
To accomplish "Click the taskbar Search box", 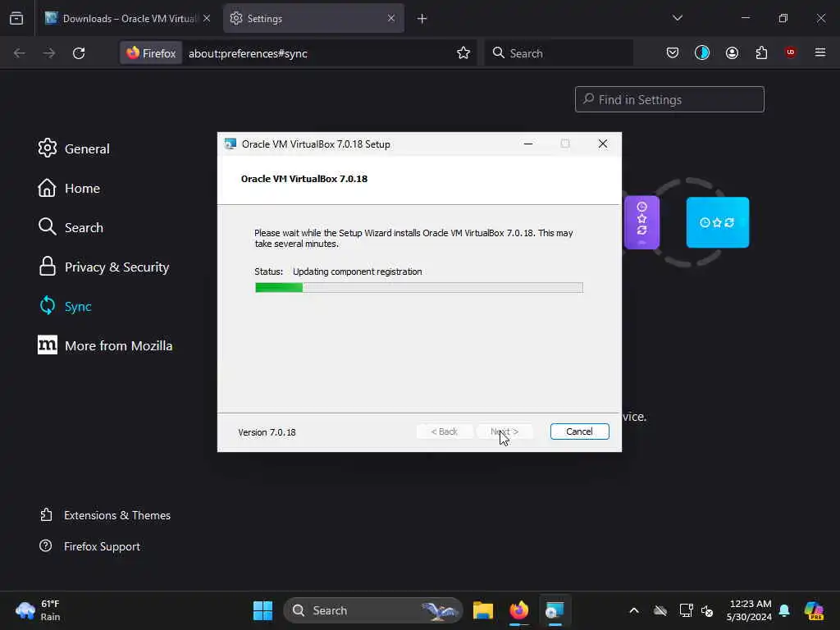I will tap(373, 610).
